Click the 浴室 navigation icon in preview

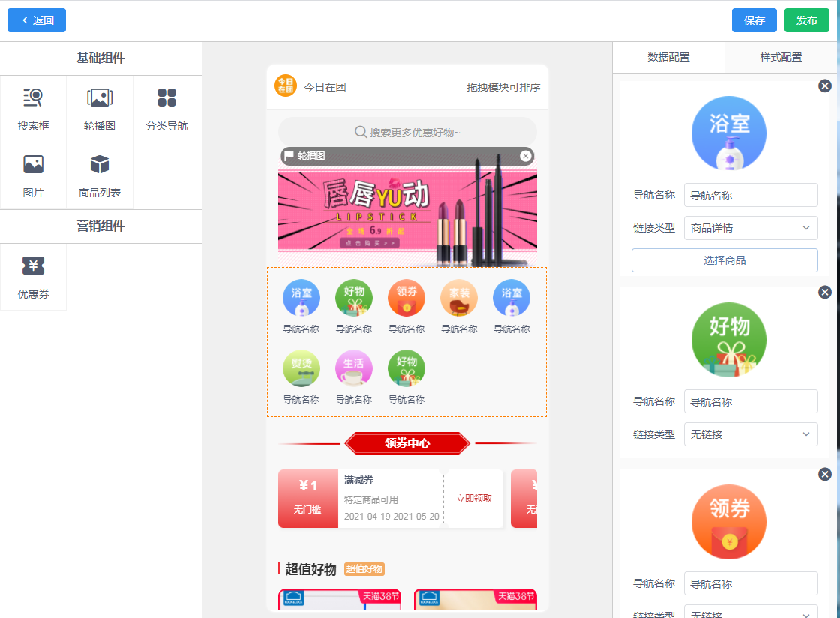tap(301, 298)
